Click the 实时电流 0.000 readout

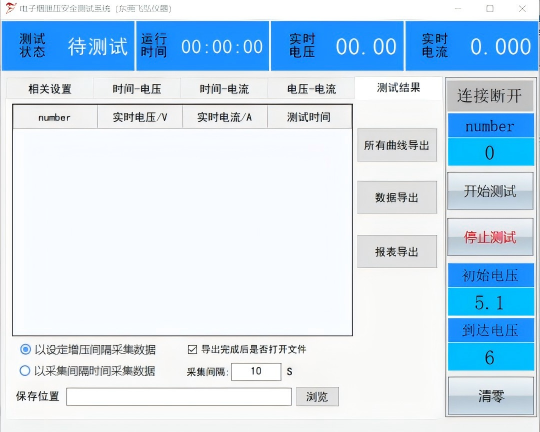(501, 47)
